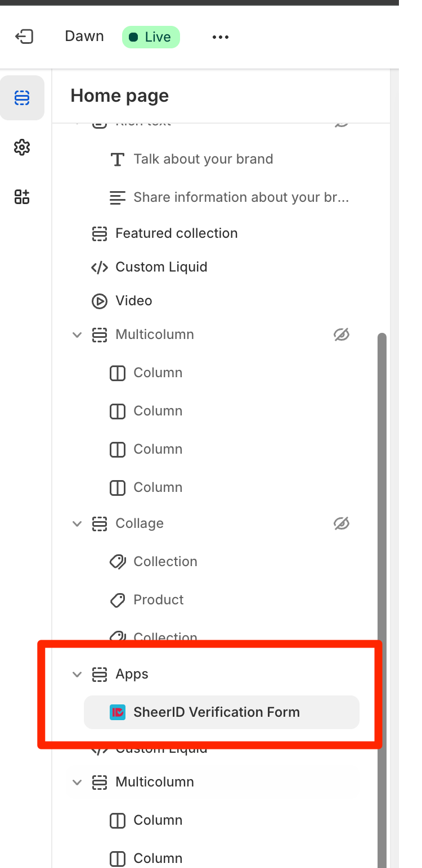Open the three-dot theme actions menu

[x=220, y=37]
